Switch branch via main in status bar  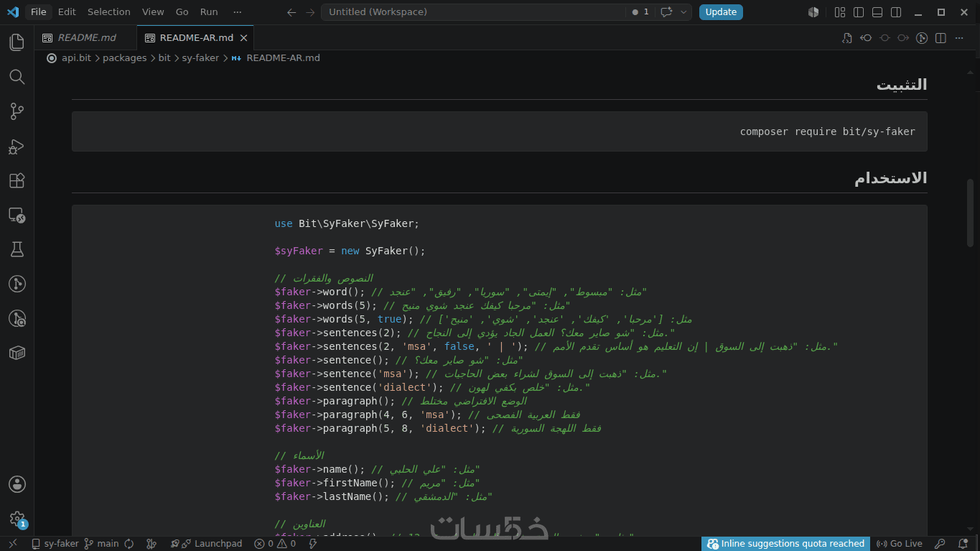coord(101,544)
